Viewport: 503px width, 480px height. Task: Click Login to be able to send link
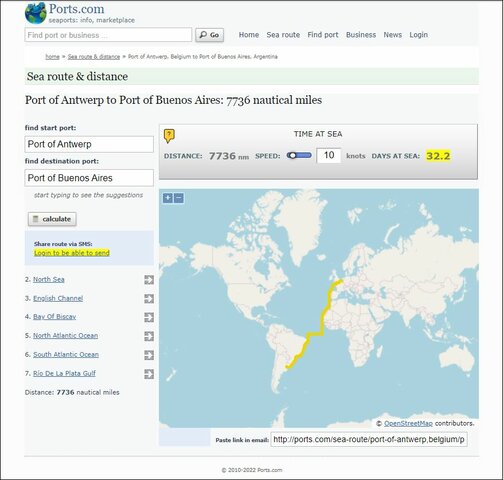pyautogui.click(x=72, y=253)
